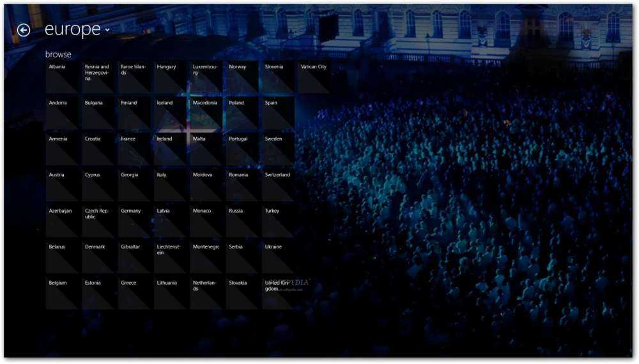
Task: Open the Albania tile
Action: [x=62, y=77]
